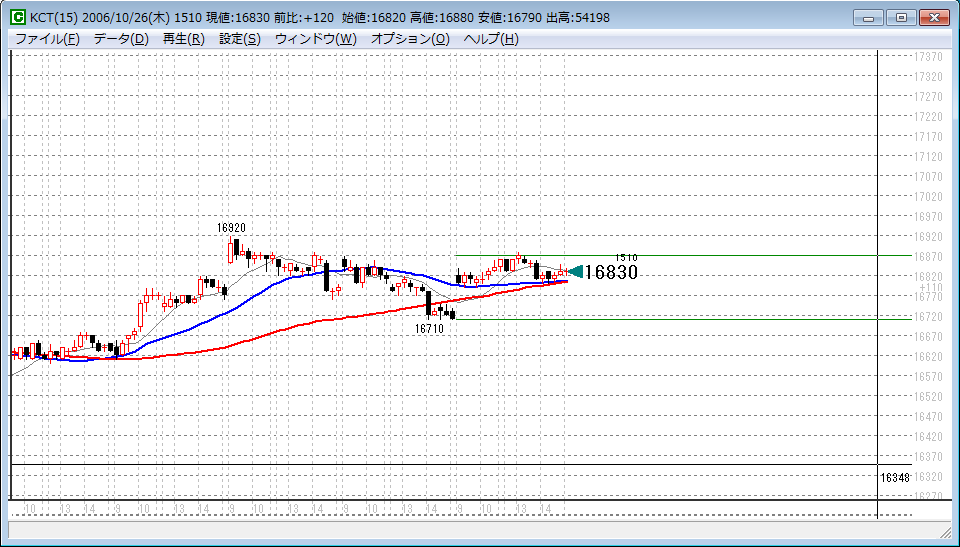Click the +110 label on the price axis
Screen dimensions: 960x547
pos(930,287)
